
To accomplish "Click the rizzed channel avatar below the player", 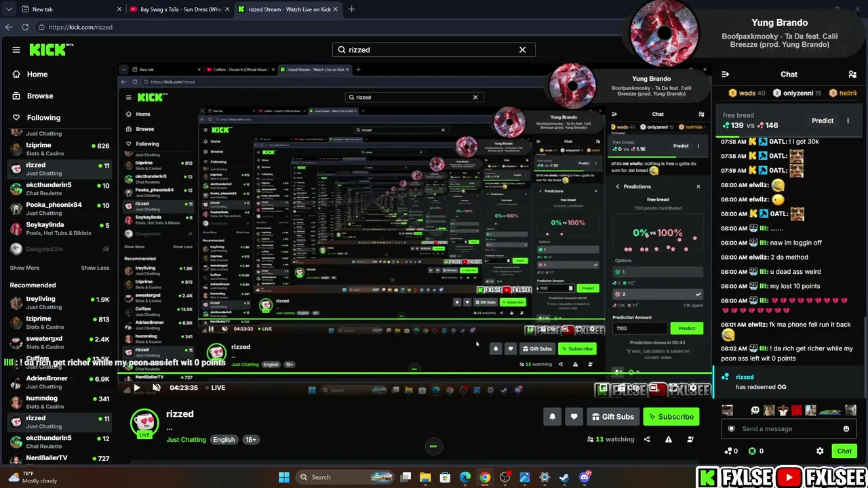I will (x=144, y=422).
